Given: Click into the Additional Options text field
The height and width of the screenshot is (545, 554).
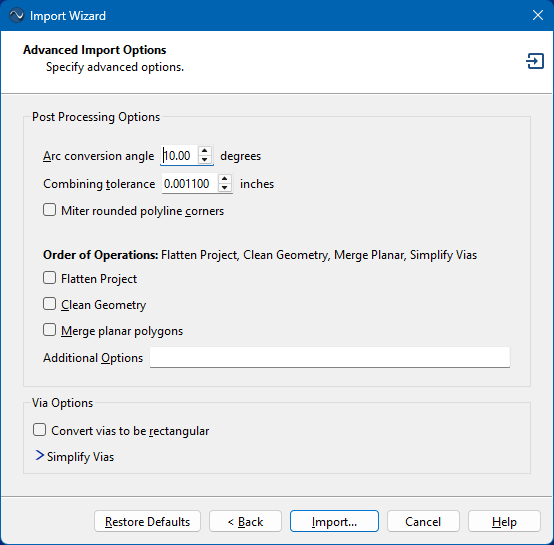Looking at the screenshot, I should tap(330, 357).
